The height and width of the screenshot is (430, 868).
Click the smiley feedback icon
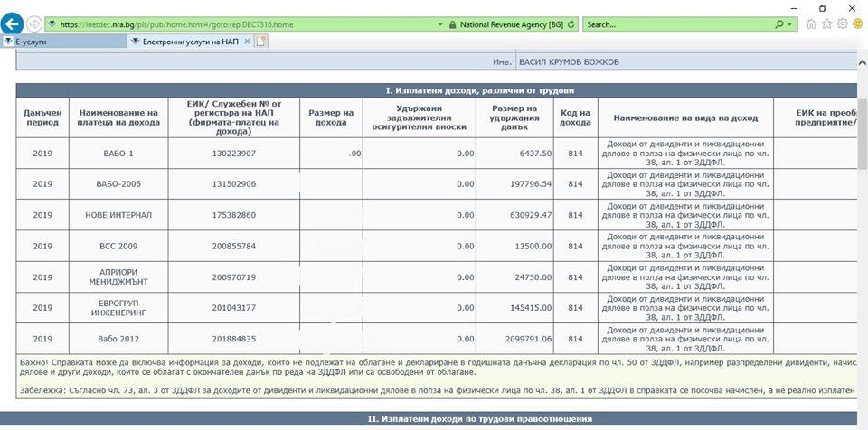pos(857,24)
